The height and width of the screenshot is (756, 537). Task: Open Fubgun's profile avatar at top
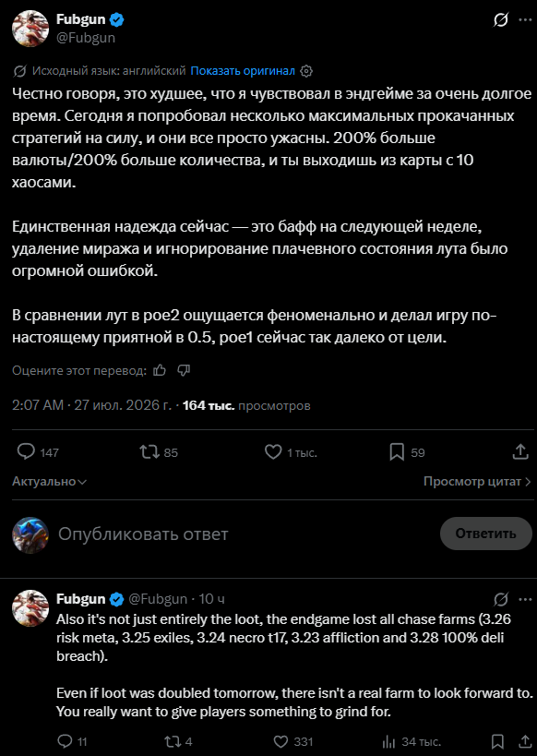pos(30,29)
